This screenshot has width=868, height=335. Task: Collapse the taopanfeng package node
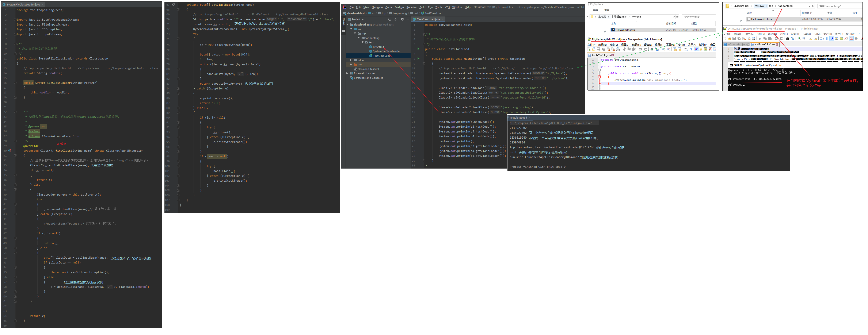pyautogui.click(x=359, y=38)
